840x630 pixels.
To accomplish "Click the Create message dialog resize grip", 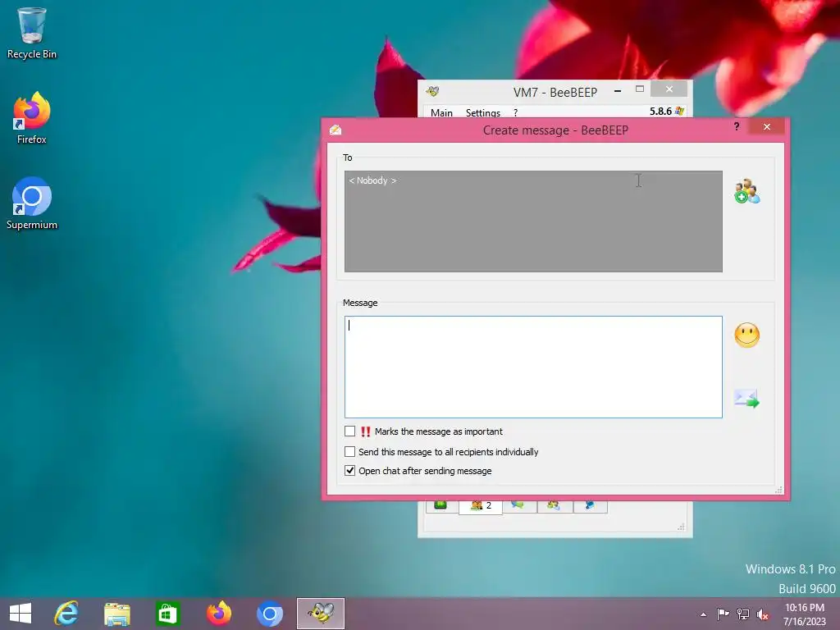I will tap(779, 490).
